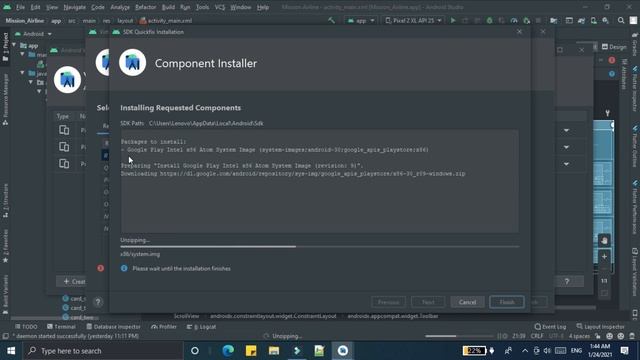Click the CRLF line separator status entry
The height and width of the screenshot is (360, 640).
pyautogui.click(x=537, y=336)
